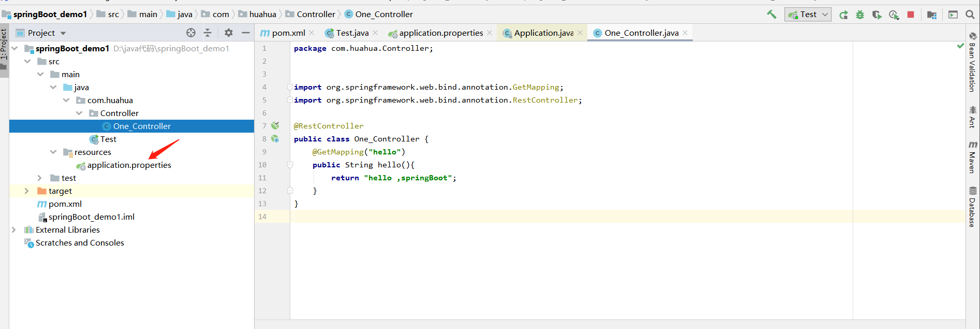The height and width of the screenshot is (329, 980).
Task: Expand External Libraries node
Action: coord(14,230)
